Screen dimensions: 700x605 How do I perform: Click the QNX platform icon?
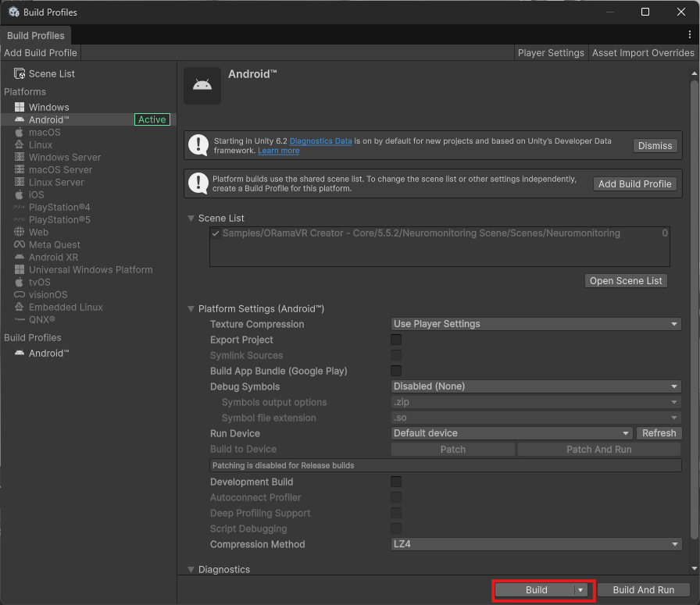20,319
